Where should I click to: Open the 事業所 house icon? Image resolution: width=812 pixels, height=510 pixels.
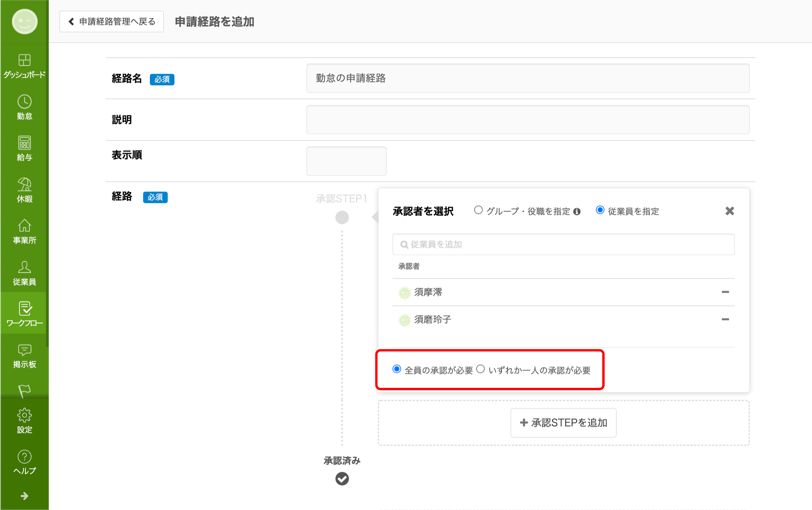point(24,225)
